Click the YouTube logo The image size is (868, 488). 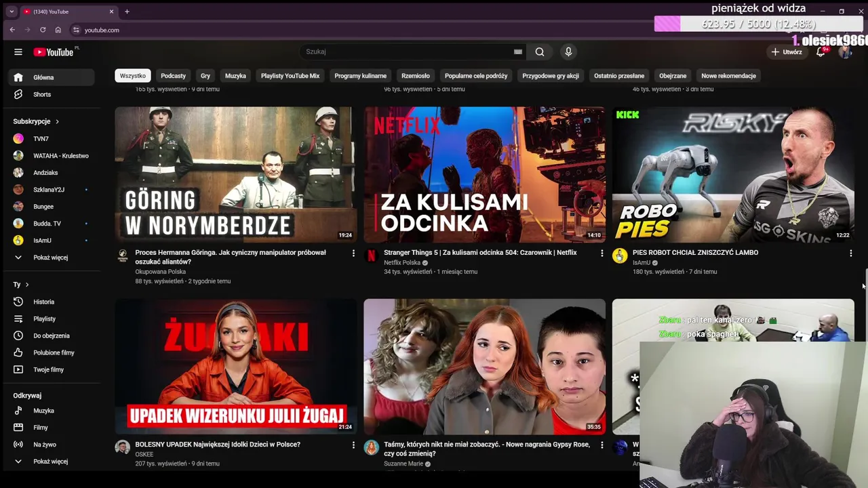[54, 52]
